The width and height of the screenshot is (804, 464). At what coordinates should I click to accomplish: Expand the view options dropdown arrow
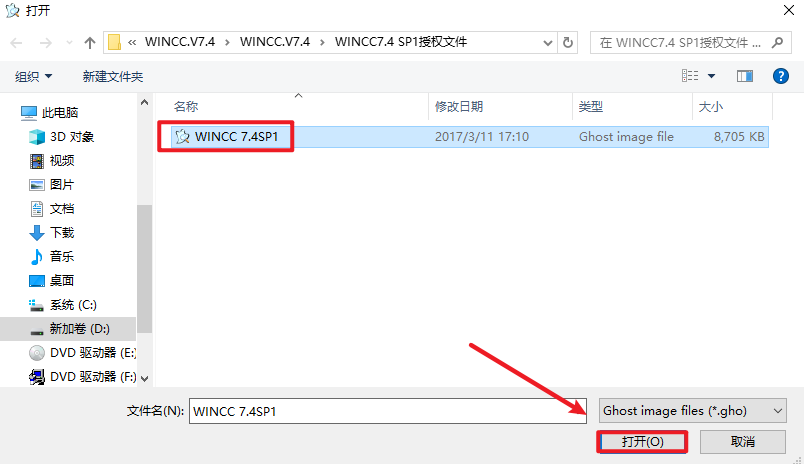point(712,76)
